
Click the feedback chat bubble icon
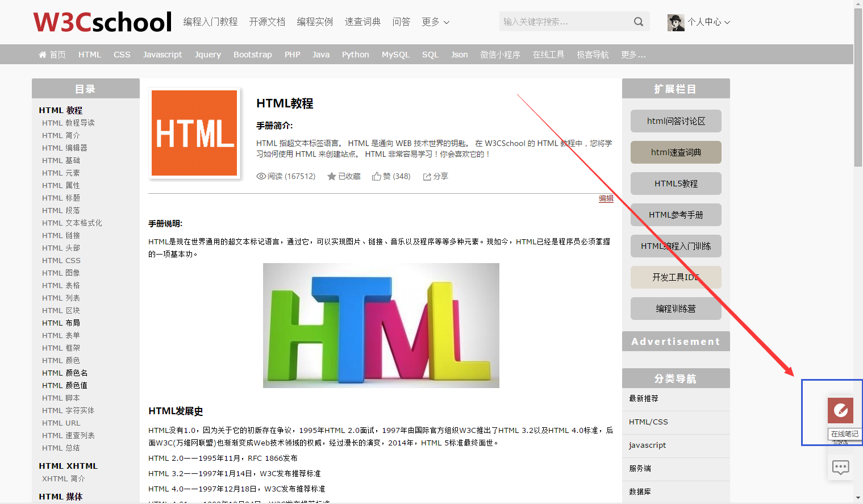click(840, 467)
